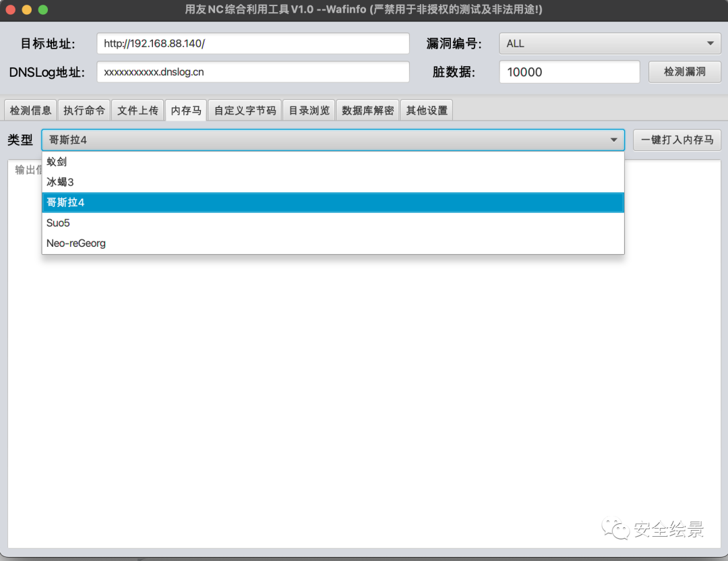Click the 脏数据 10000 field
The height and width of the screenshot is (561, 728).
570,72
